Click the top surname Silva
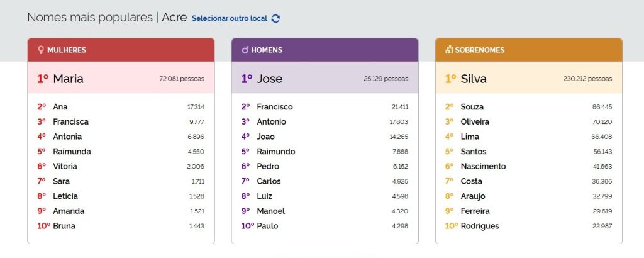The image size is (644, 258). (x=474, y=79)
